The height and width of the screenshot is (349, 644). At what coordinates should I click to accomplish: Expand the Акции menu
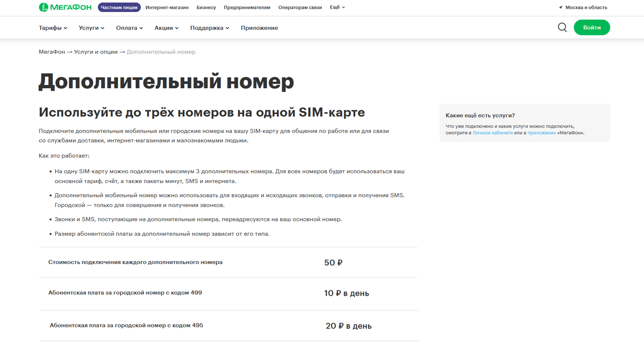(167, 28)
